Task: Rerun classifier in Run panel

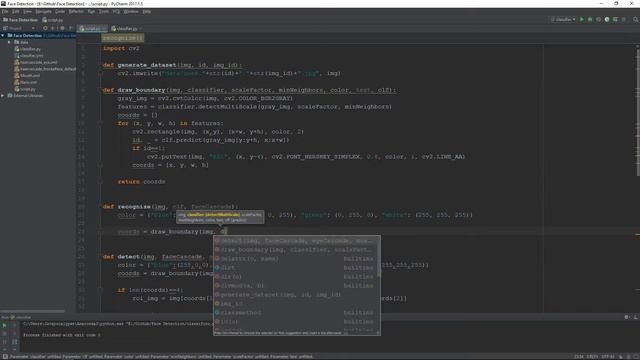Action: (x=4, y=325)
